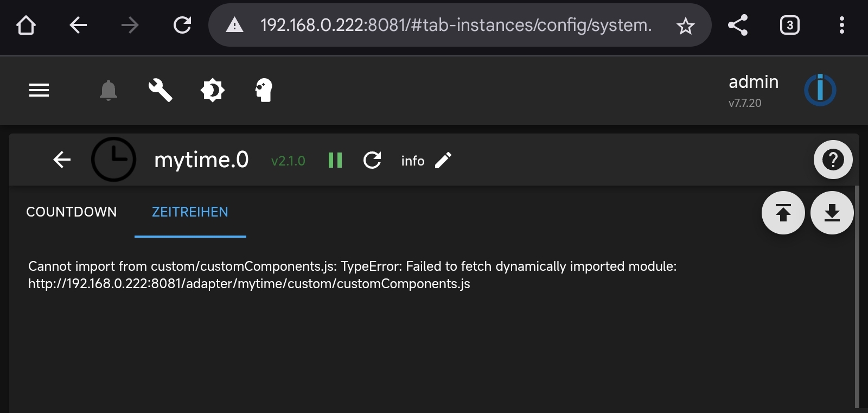Click the admin user name
Image resolution: width=868 pixels, height=413 pixels.
tap(754, 82)
